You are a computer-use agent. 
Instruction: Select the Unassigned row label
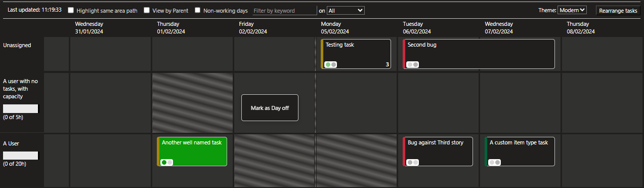(x=17, y=45)
